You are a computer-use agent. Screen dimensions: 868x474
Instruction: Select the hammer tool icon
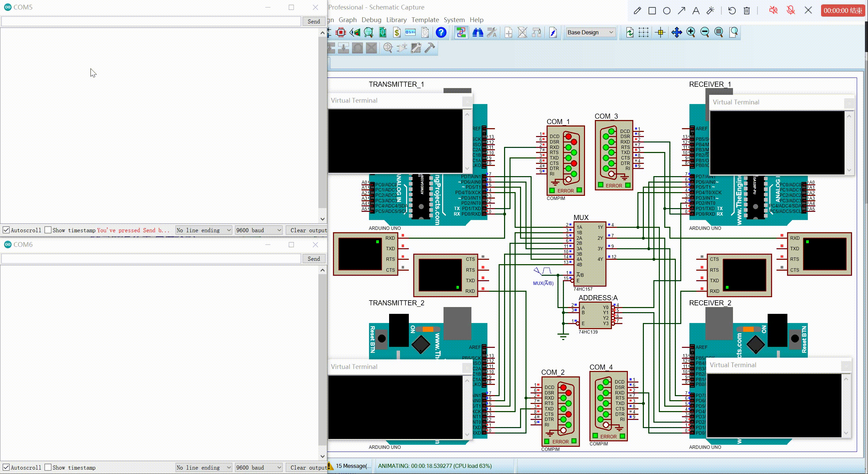point(430,48)
